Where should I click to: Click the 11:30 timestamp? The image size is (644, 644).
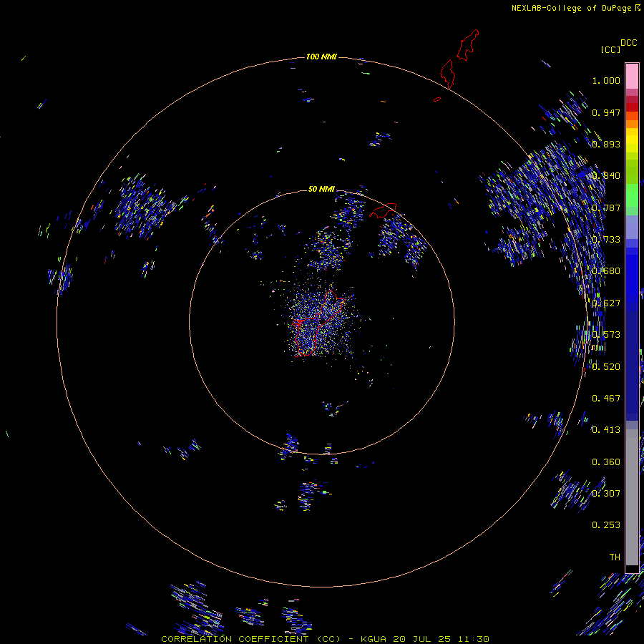click(474, 639)
